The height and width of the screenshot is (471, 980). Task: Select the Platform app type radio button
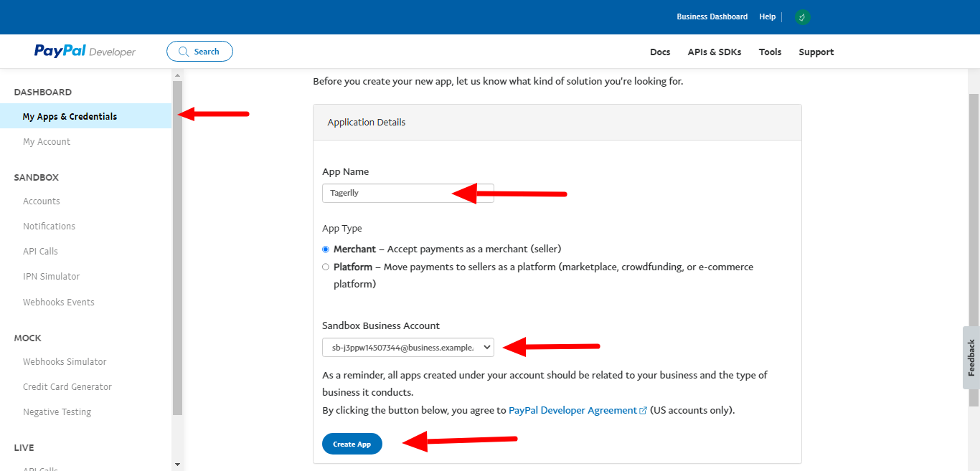pyautogui.click(x=326, y=267)
